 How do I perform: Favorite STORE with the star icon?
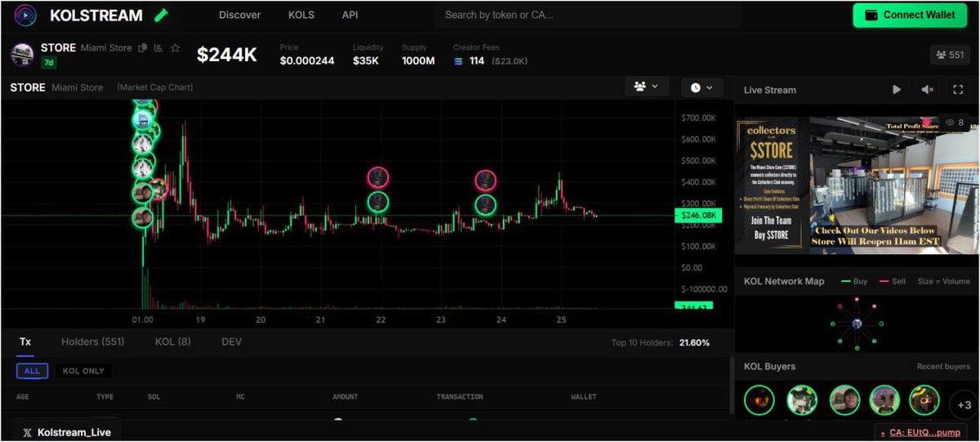(x=175, y=48)
